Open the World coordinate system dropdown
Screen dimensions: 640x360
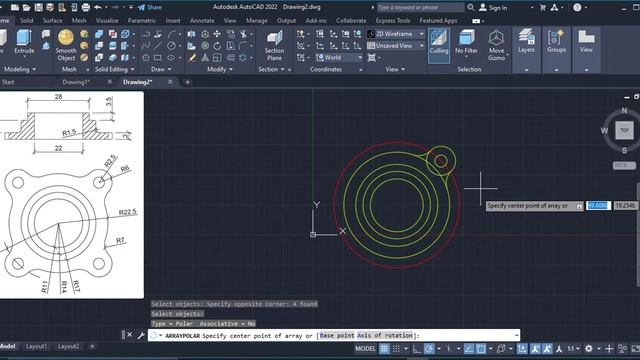pos(339,58)
